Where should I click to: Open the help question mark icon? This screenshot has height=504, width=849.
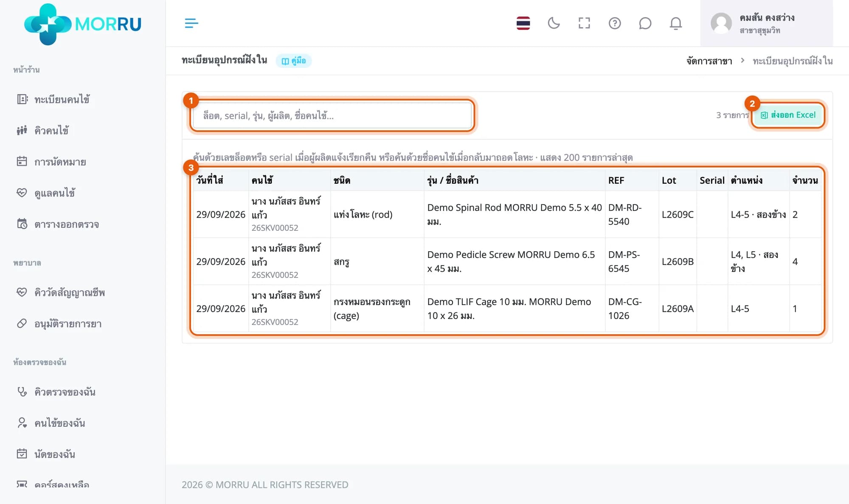615,23
